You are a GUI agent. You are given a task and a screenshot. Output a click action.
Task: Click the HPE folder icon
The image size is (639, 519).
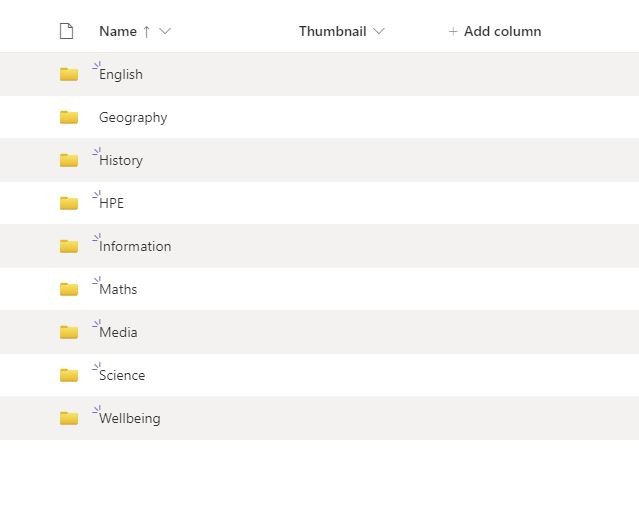[69, 203]
